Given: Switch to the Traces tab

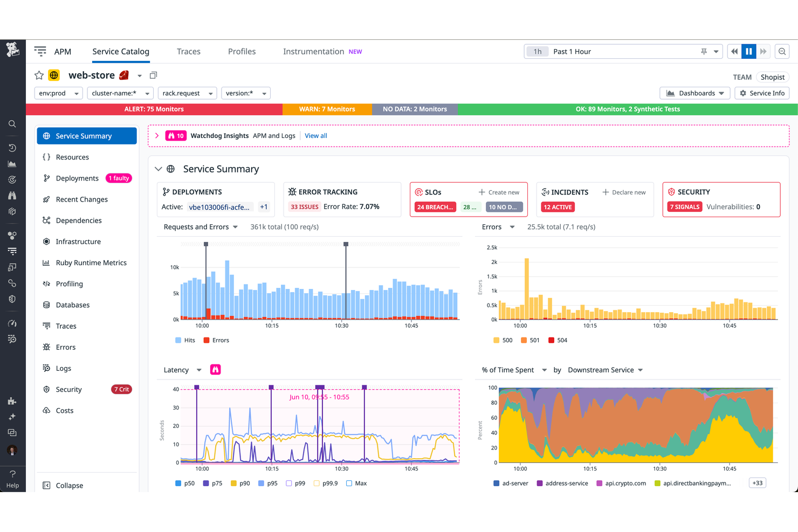Looking at the screenshot, I should pos(188,51).
